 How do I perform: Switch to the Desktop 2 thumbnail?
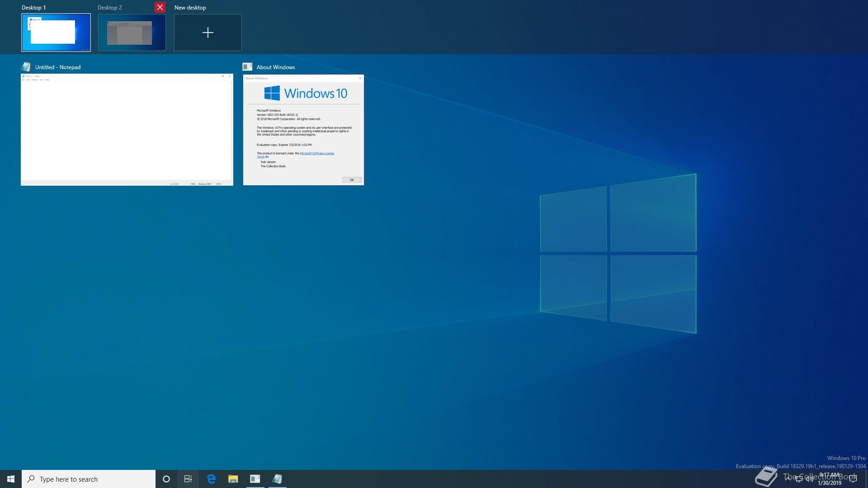coord(132,33)
